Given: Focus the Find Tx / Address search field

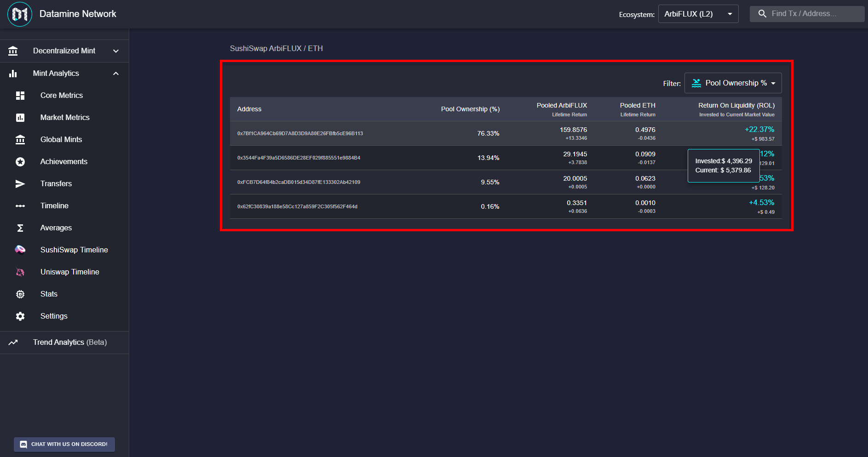Looking at the screenshot, I should (807, 14).
